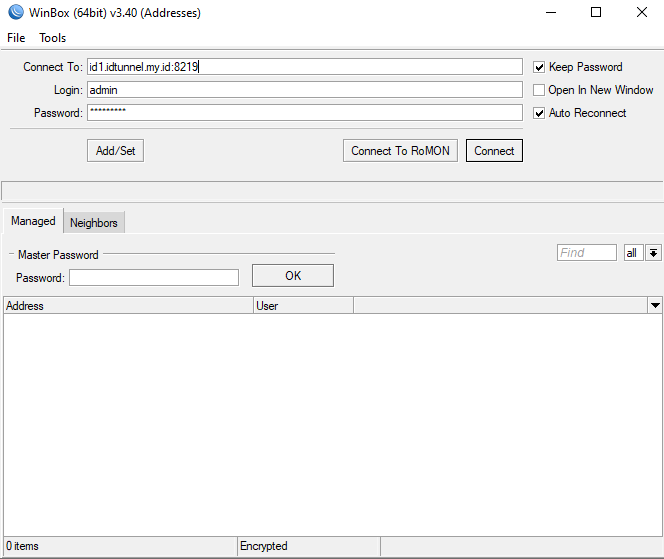This screenshot has height=559, width=664.
Task: Enable Open In New Window checkbox
Action: [539, 90]
